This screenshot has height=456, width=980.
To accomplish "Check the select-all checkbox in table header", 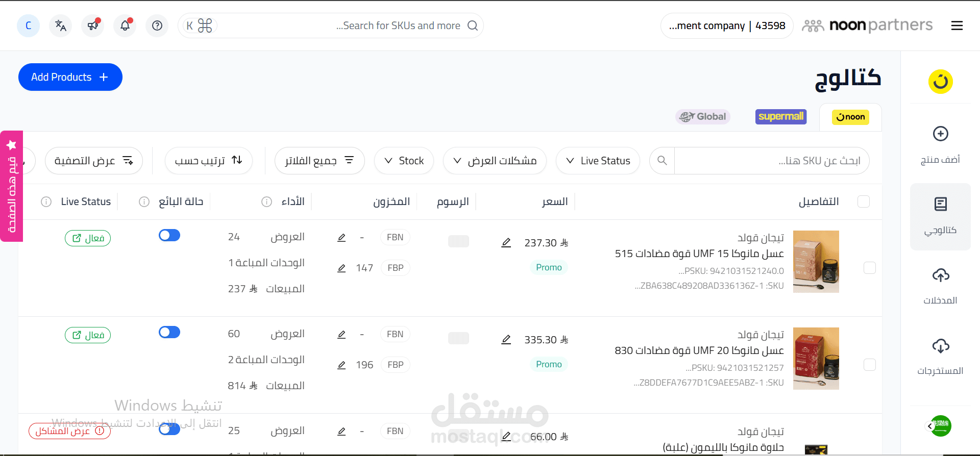I will [x=864, y=201].
